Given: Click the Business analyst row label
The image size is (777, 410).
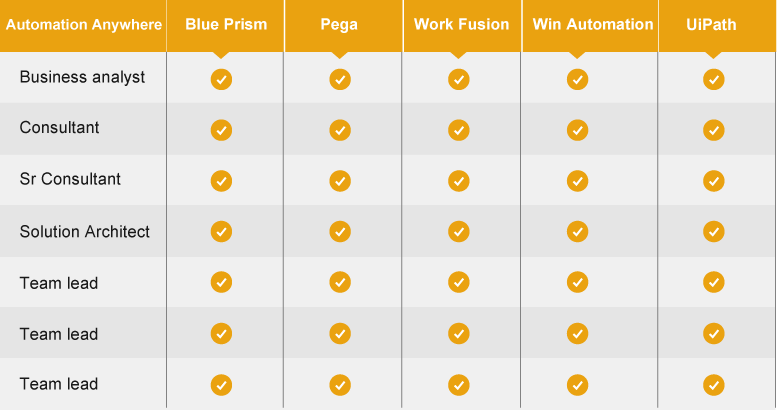Looking at the screenshot, I should click(x=82, y=77).
